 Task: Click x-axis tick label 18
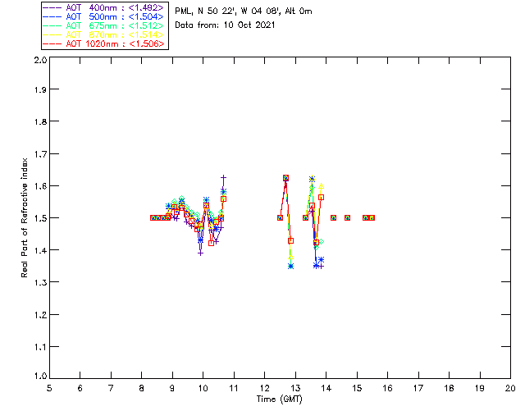(450, 388)
